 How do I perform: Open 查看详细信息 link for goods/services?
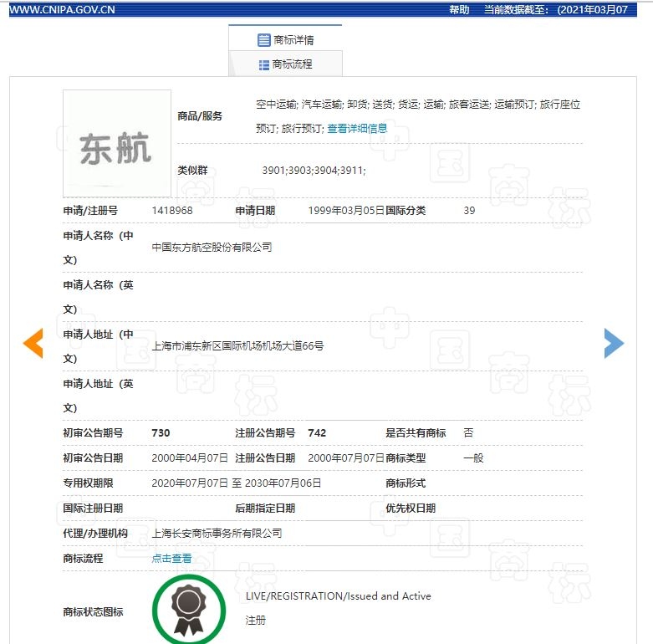[357, 128]
